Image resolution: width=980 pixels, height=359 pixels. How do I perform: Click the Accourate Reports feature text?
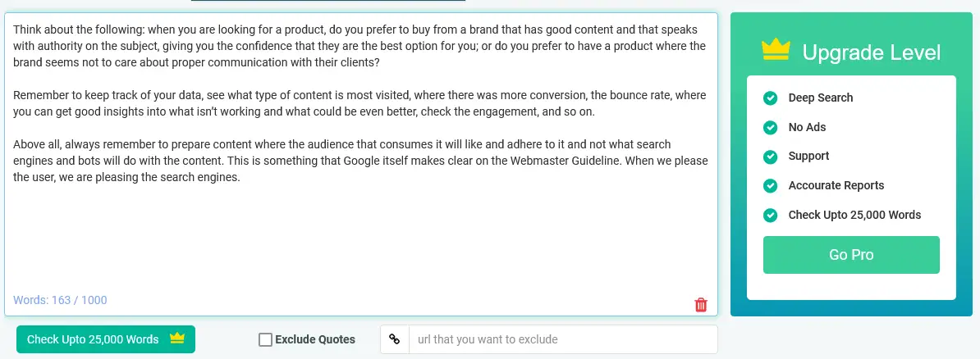[836, 185]
